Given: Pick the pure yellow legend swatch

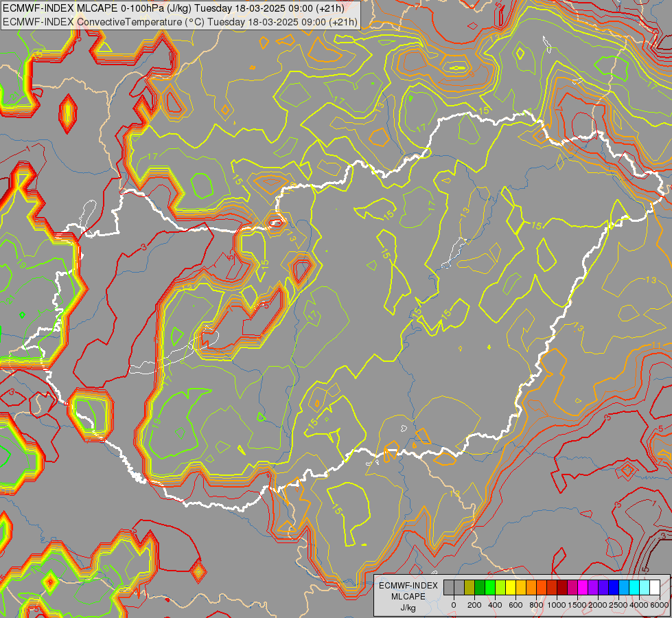Looking at the screenshot, I should [511, 587].
